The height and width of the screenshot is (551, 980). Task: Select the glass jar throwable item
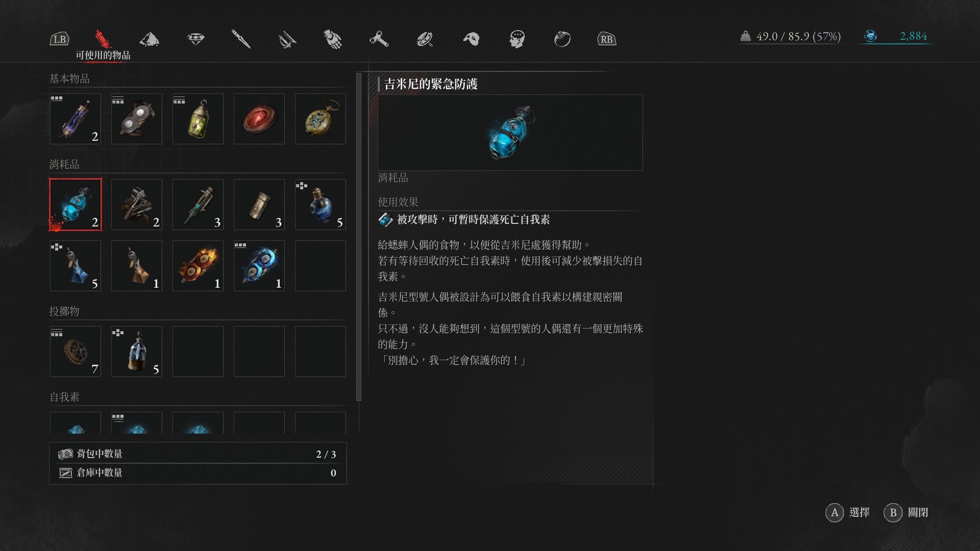click(137, 351)
